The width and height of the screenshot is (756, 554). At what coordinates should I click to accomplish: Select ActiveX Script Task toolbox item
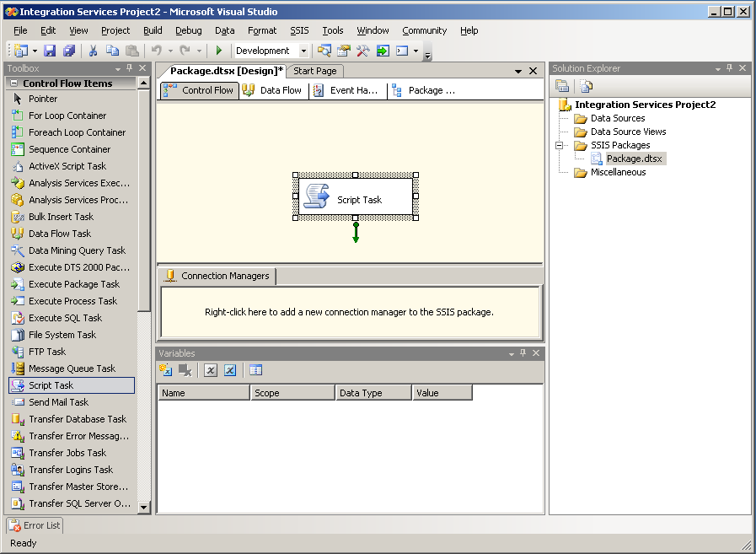pyautogui.click(x=72, y=166)
